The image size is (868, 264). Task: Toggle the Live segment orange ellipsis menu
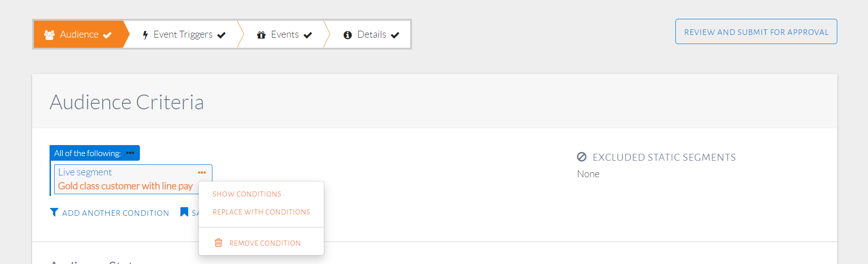202,173
